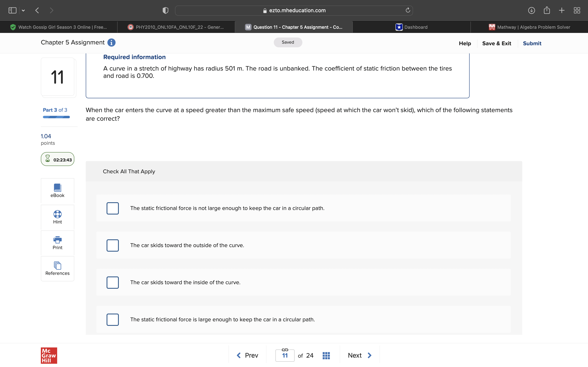Screen dimensions: 588x367
Task: Click the Submit link
Action: click(x=532, y=43)
